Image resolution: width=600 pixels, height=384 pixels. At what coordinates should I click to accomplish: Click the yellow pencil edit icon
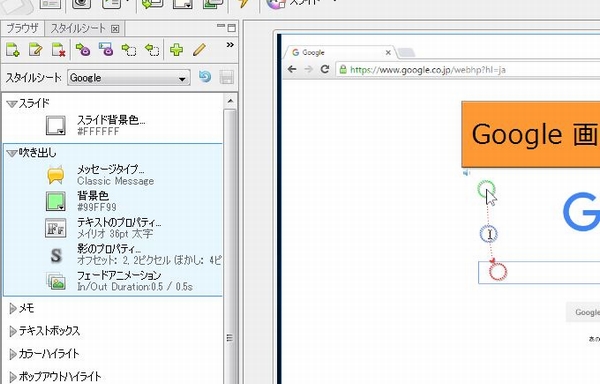[x=199, y=50]
